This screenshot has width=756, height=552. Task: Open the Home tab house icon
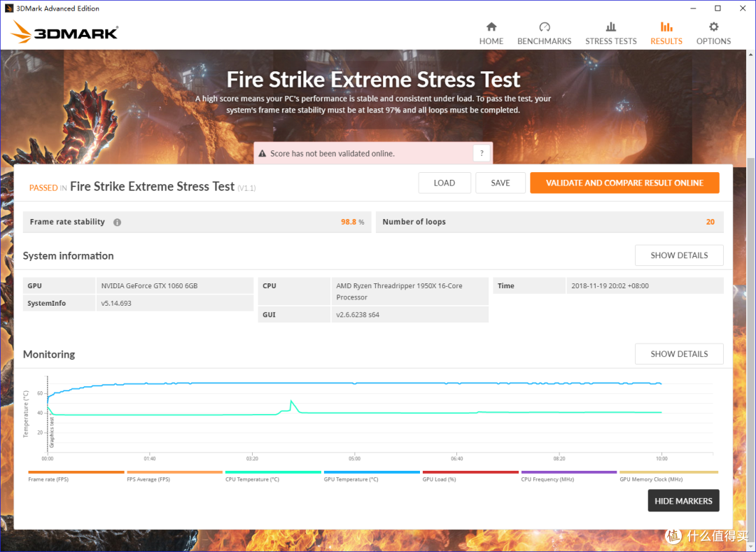point(491,27)
